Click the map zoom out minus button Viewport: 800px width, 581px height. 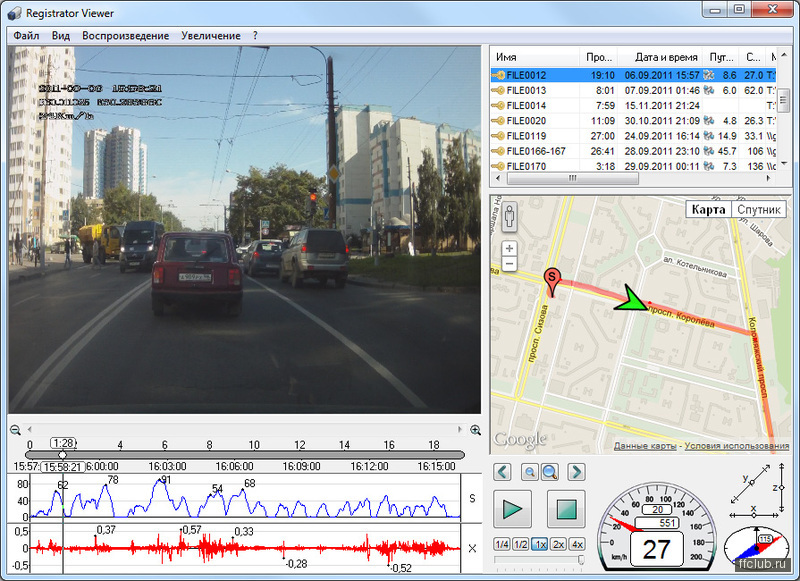(x=509, y=264)
